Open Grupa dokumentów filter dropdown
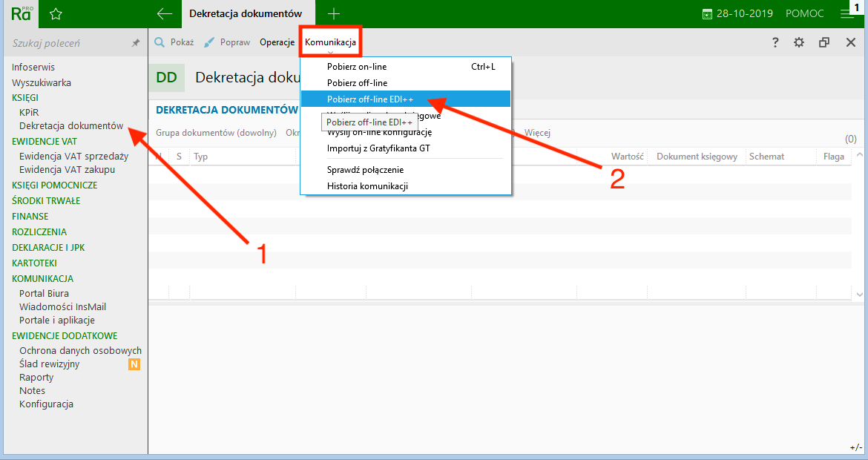The width and height of the screenshot is (868, 460). click(216, 133)
